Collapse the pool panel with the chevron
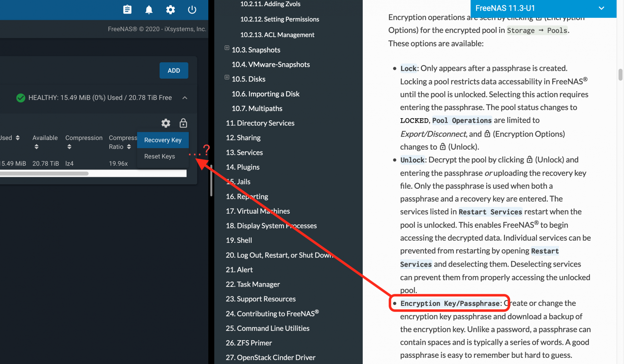 click(x=185, y=98)
